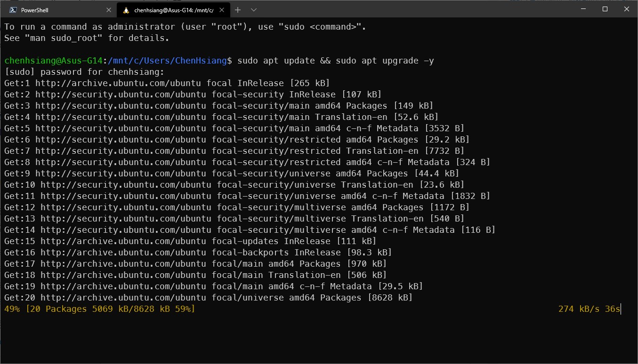
Task: Click the "Get:1" focal InRelease line
Action: click(167, 83)
